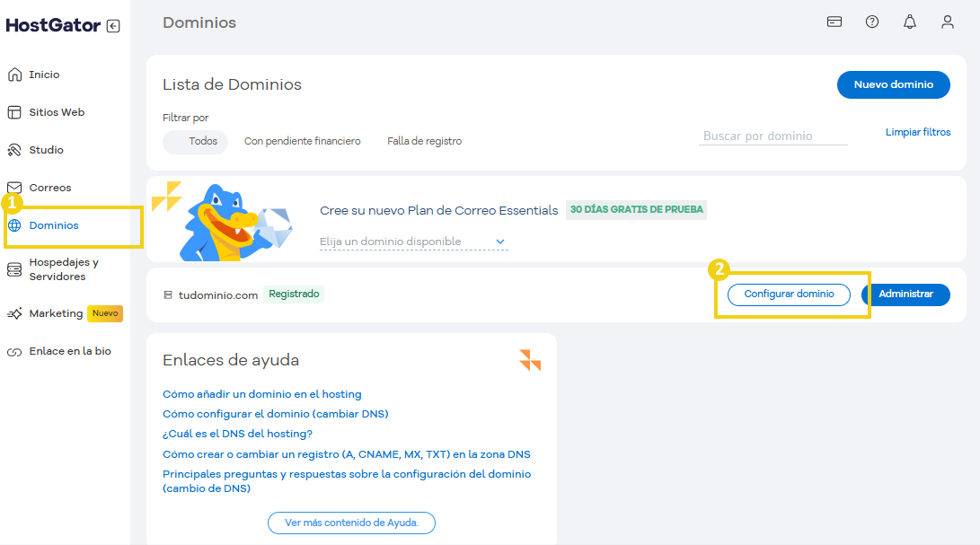Image resolution: width=980 pixels, height=545 pixels.
Task: Click Configurar dominio for tudominio.com
Action: [789, 294]
